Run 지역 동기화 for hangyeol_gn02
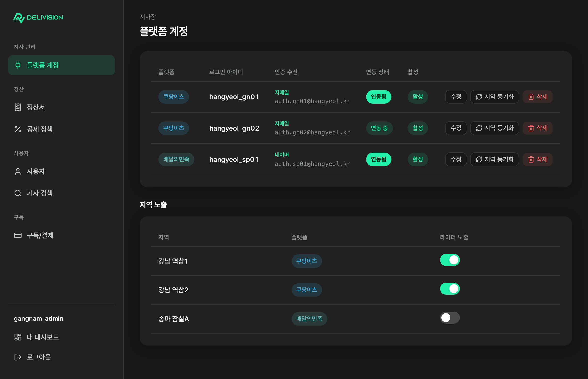The image size is (588, 379). coord(495,128)
